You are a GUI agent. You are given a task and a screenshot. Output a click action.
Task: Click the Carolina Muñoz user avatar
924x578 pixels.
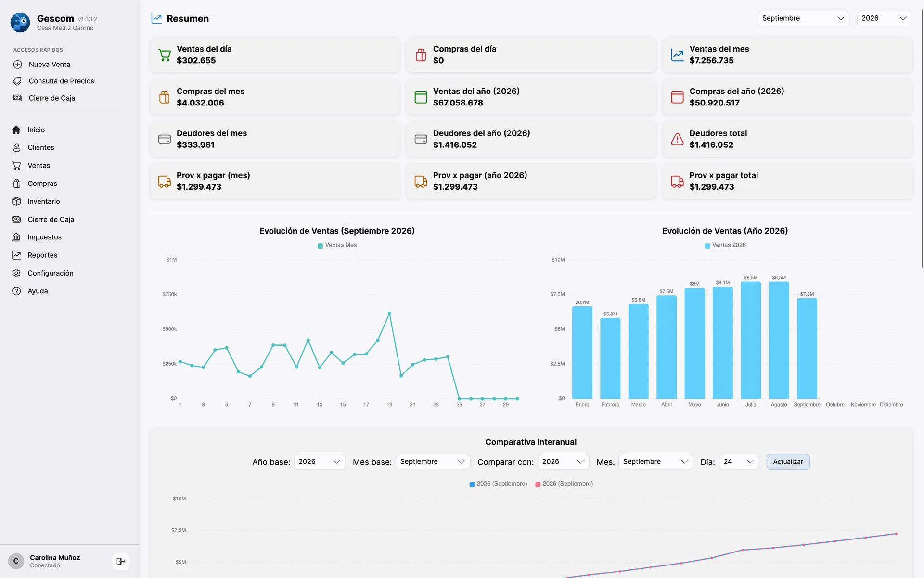[x=16, y=561]
